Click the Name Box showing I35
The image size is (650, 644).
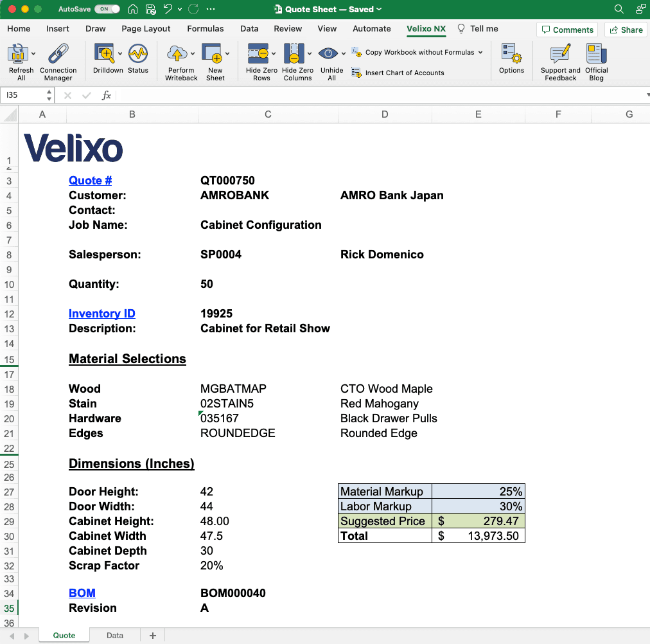coord(22,95)
